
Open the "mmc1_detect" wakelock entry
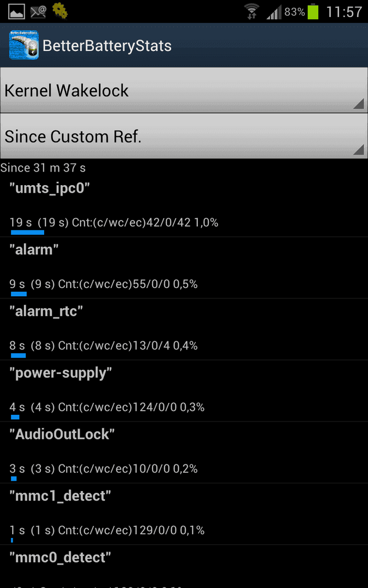coord(184,514)
